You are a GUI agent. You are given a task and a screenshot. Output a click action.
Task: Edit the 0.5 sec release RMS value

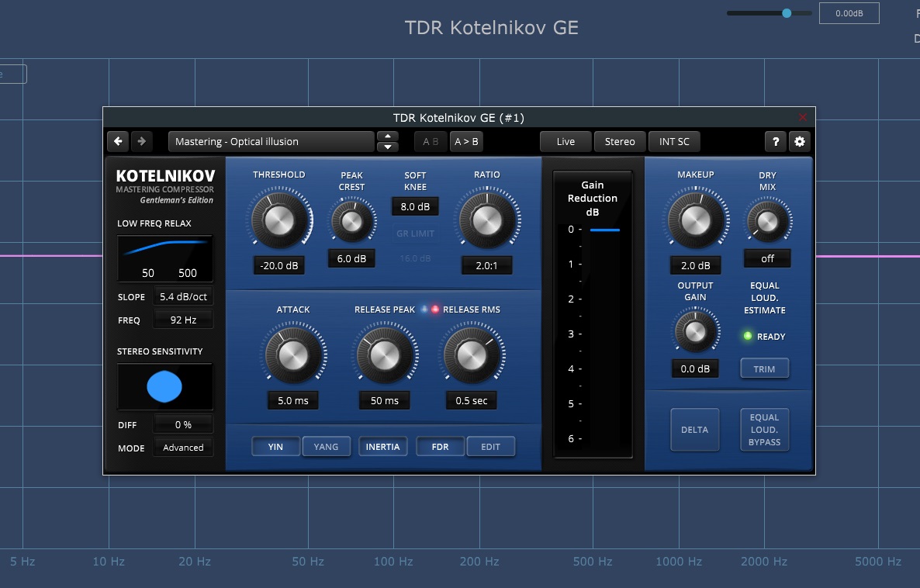pos(471,400)
